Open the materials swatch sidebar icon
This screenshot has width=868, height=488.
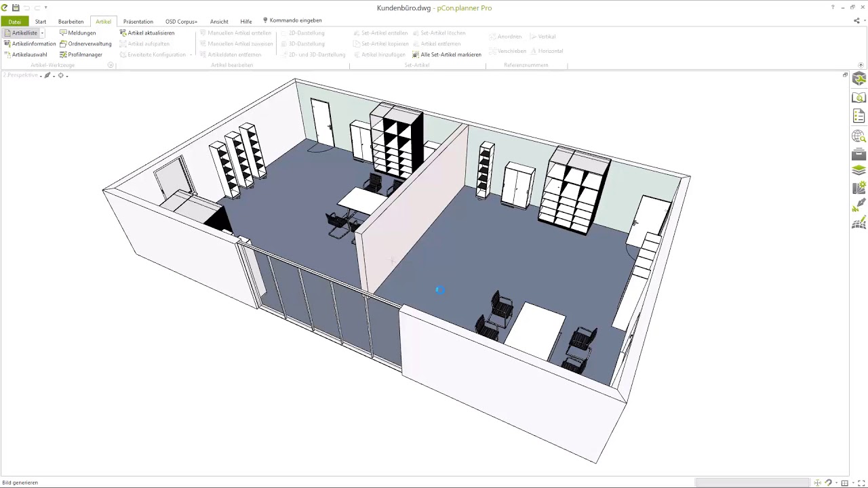(859, 188)
